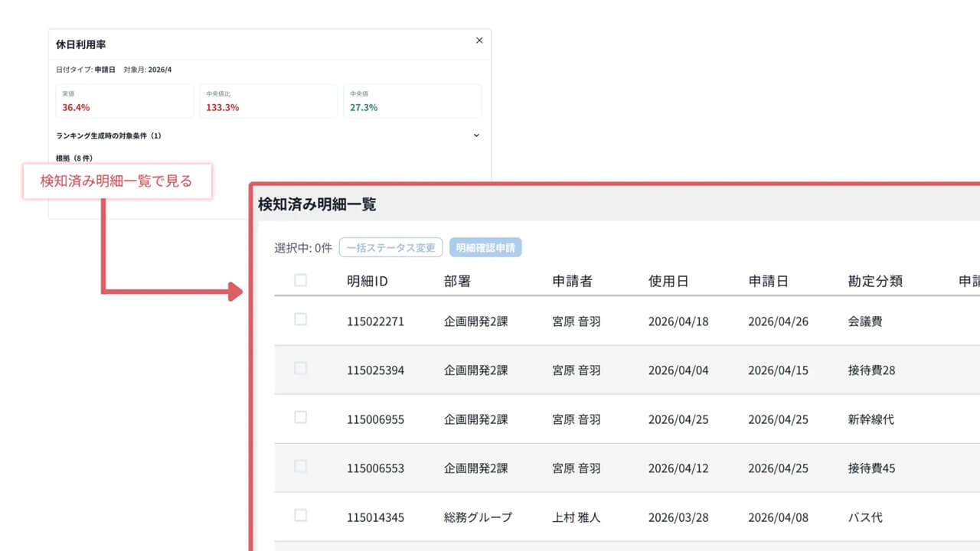Check the box for 明細ID 115022271

coord(301,320)
